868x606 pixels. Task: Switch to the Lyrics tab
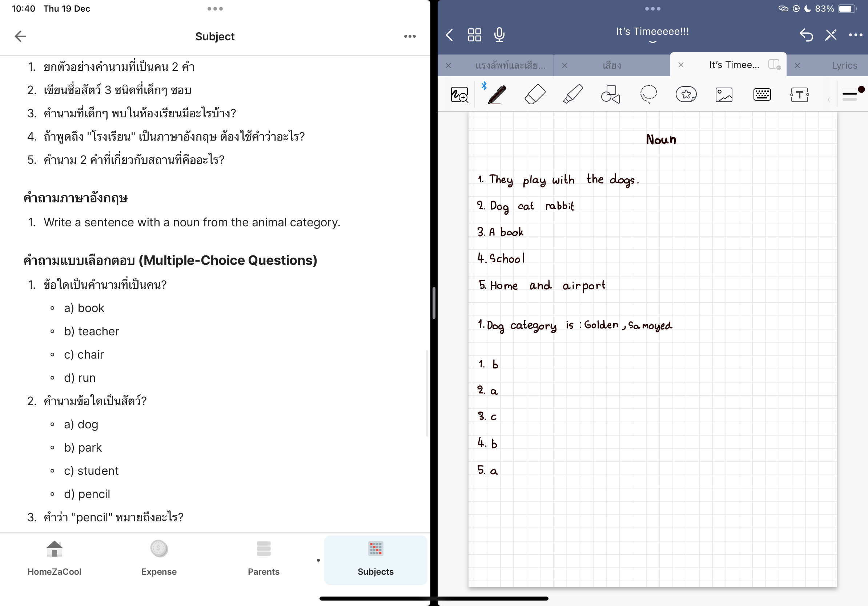844,65
